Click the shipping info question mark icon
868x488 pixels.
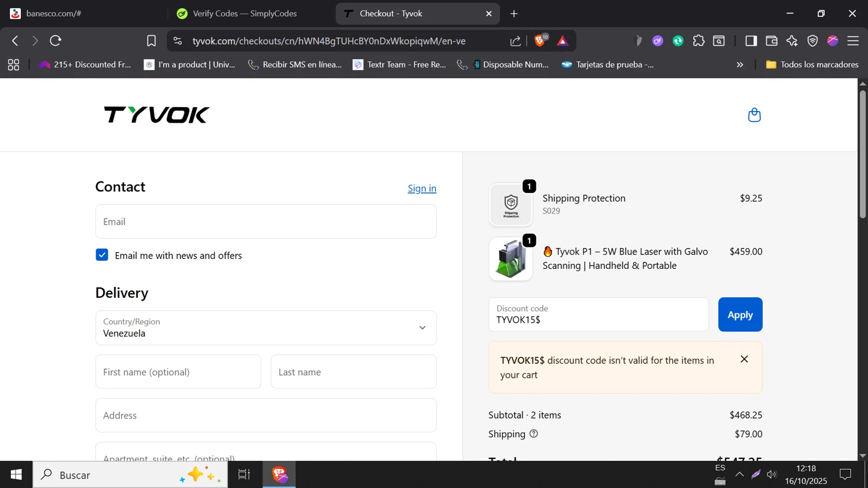pyautogui.click(x=534, y=434)
